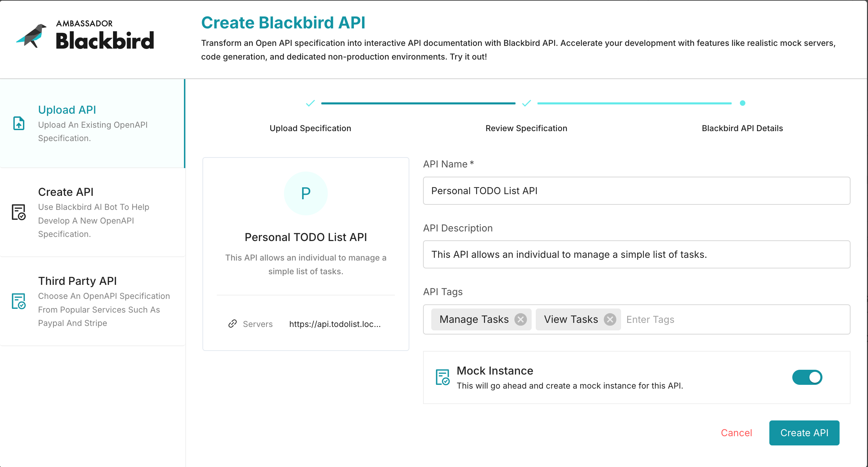Click the Personal TODO List API card title
This screenshot has height=467, width=868.
306,237
